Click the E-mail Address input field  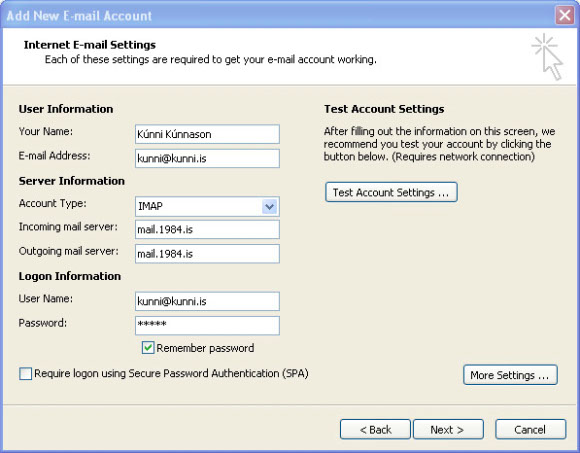[x=207, y=158]
